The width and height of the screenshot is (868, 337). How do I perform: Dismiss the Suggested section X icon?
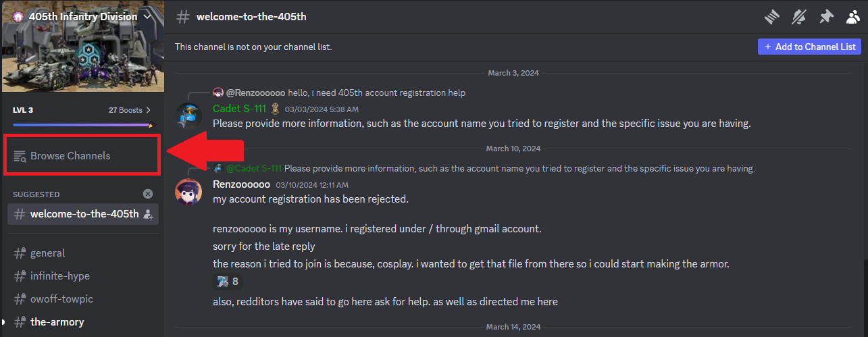coord(148,194)
